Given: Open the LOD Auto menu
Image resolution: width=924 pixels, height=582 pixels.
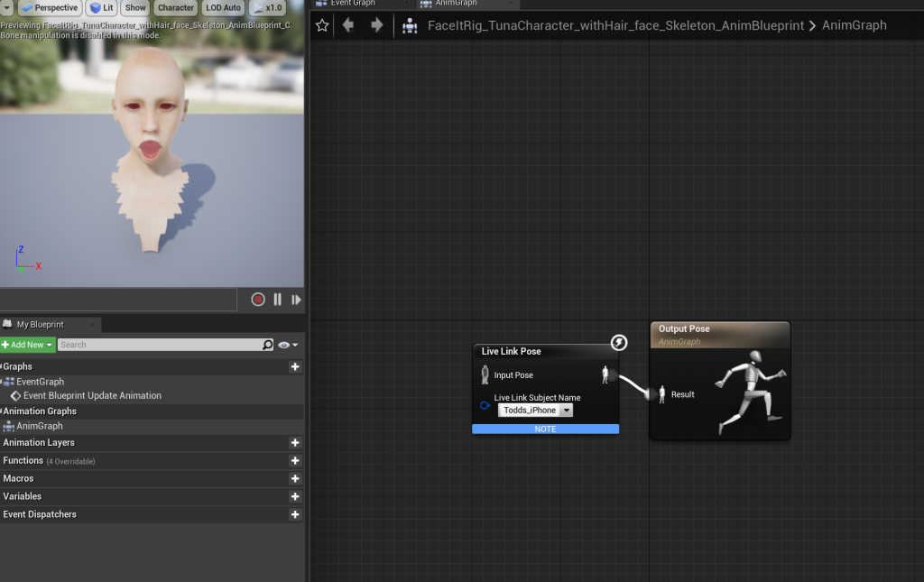Looking at the screenshot, I should 223,8.
